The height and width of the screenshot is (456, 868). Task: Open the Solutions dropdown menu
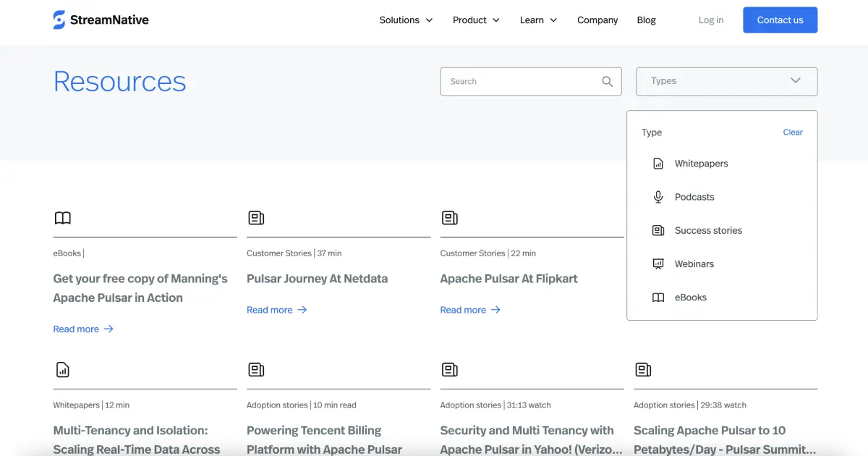click(406, 20)
